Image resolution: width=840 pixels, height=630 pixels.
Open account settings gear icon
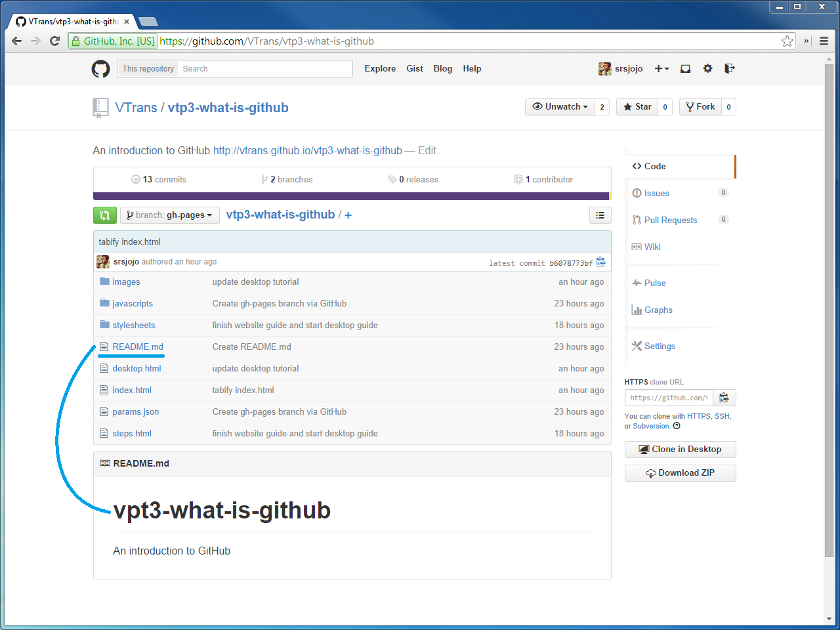tap(707, 68)
